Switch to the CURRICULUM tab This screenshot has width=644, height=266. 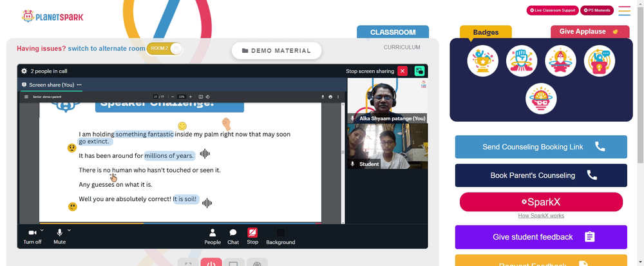[x=402, y=47]
